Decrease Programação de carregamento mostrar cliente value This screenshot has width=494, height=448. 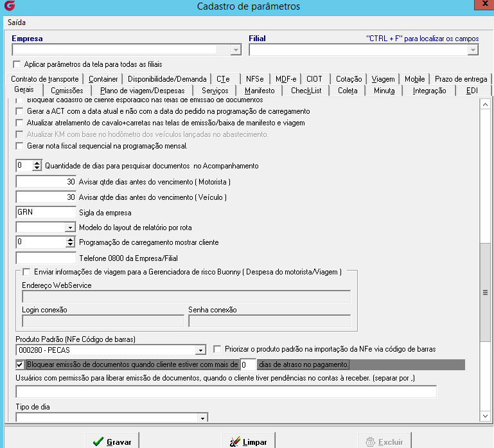(70, 245)
